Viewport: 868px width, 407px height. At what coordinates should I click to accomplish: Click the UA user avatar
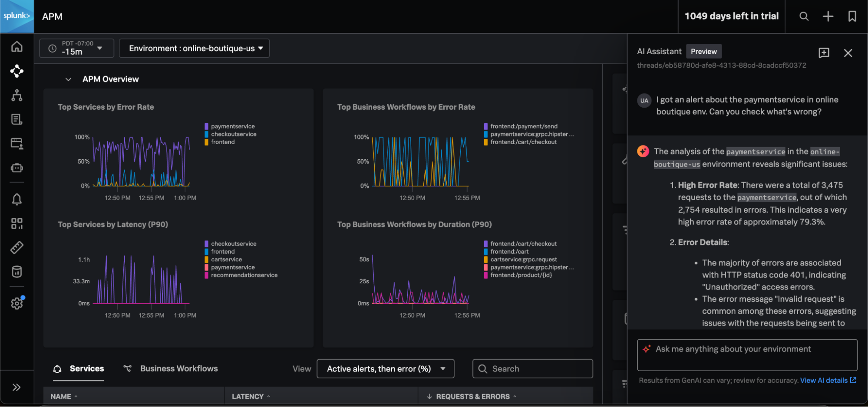pos(644,101)
